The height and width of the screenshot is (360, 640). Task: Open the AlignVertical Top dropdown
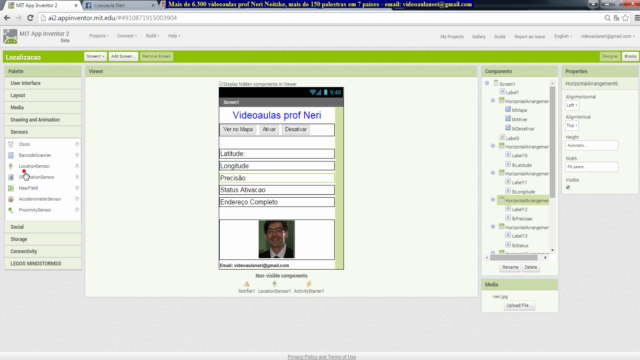pos(572,125)
